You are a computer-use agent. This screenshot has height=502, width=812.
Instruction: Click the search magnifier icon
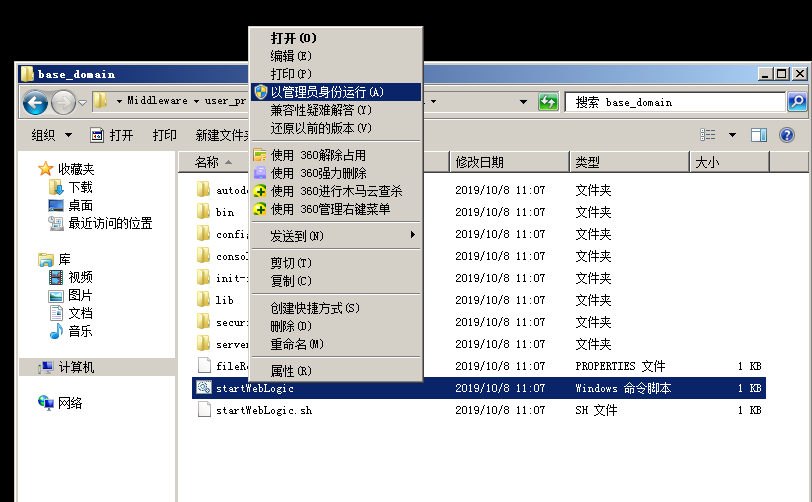coord(797,102)
